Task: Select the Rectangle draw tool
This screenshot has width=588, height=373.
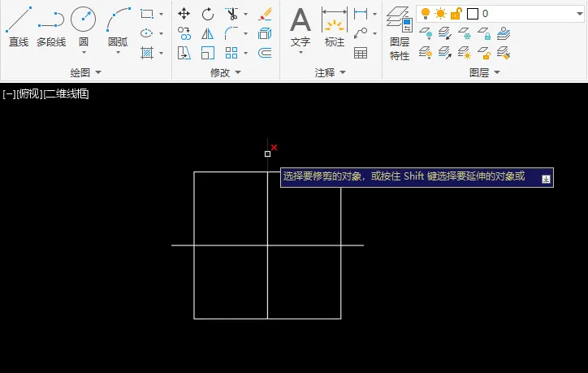Action: (147, 14)
